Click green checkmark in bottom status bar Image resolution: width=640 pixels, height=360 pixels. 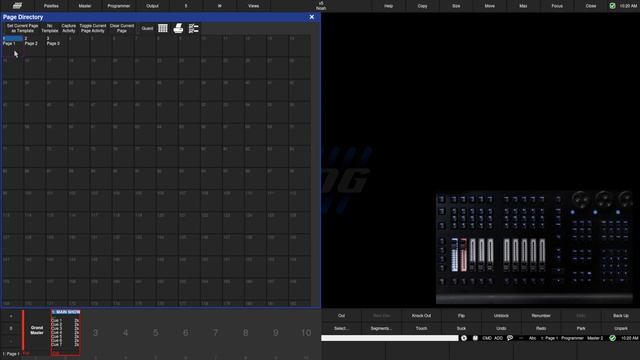pos(612,338)
